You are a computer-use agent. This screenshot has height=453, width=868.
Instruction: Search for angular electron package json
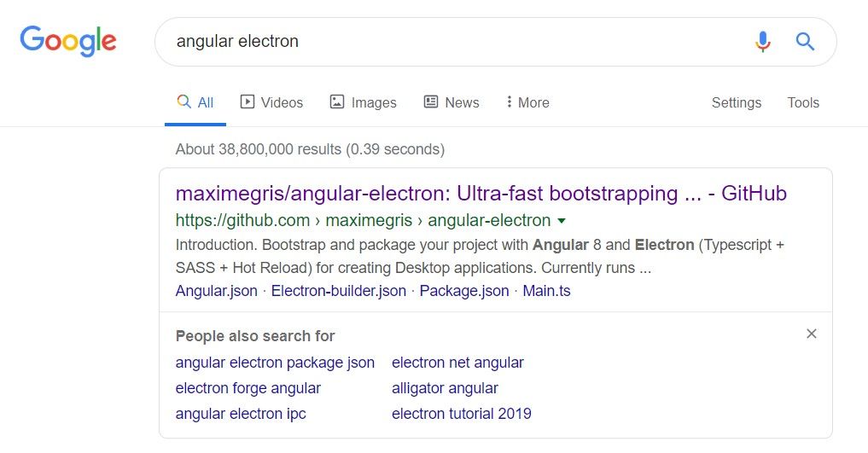pos(275,363)
